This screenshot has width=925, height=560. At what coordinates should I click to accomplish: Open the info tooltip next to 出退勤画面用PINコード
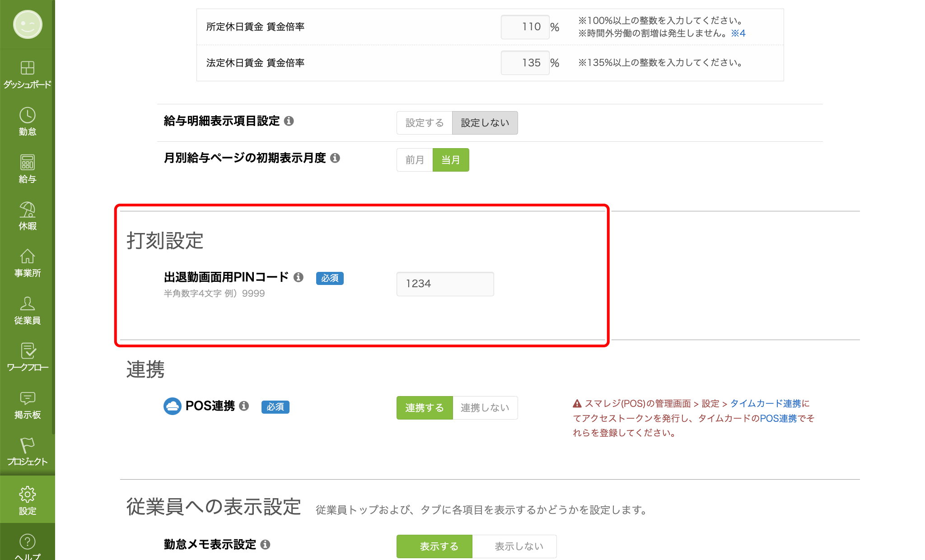coord(299,278)
